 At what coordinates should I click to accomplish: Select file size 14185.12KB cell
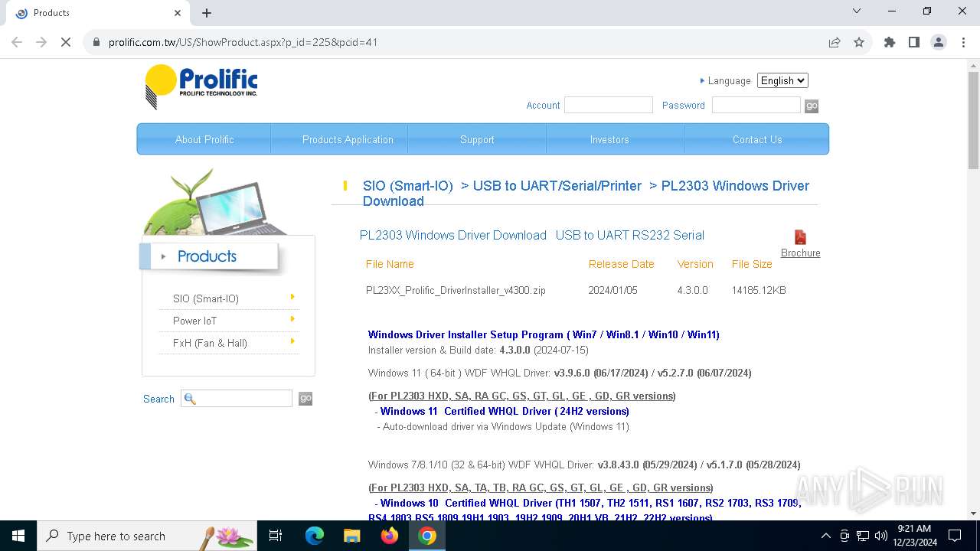759,290
